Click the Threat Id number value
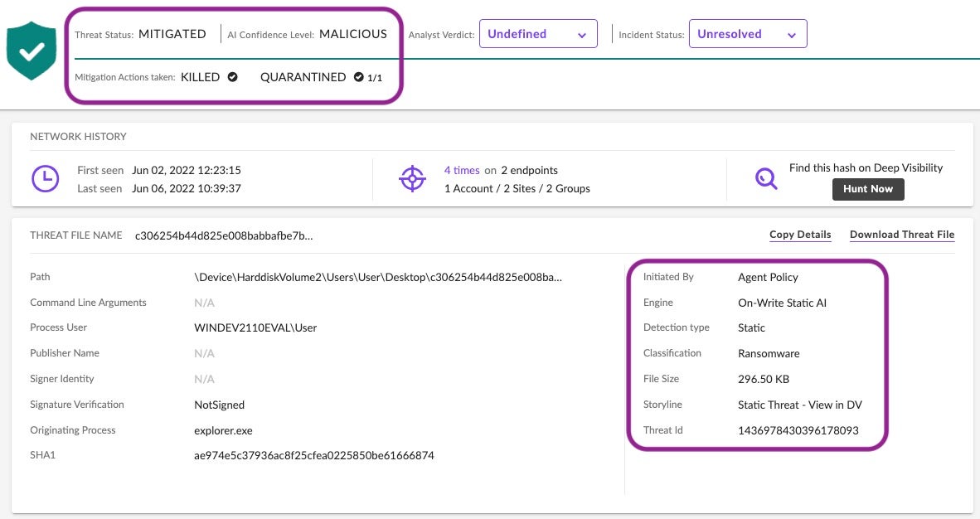The image size is (980, 519). 798,430
